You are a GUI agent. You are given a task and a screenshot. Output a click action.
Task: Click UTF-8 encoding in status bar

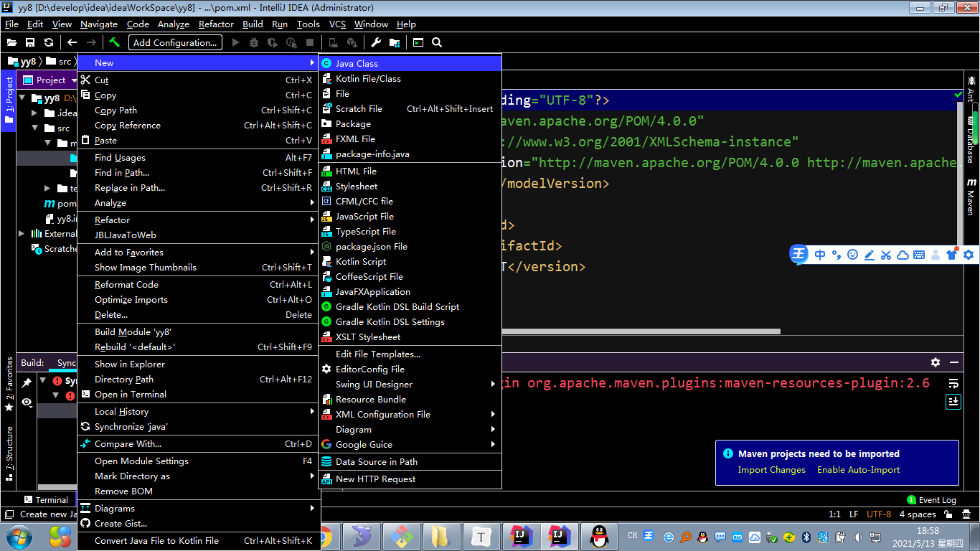point(879,514)
